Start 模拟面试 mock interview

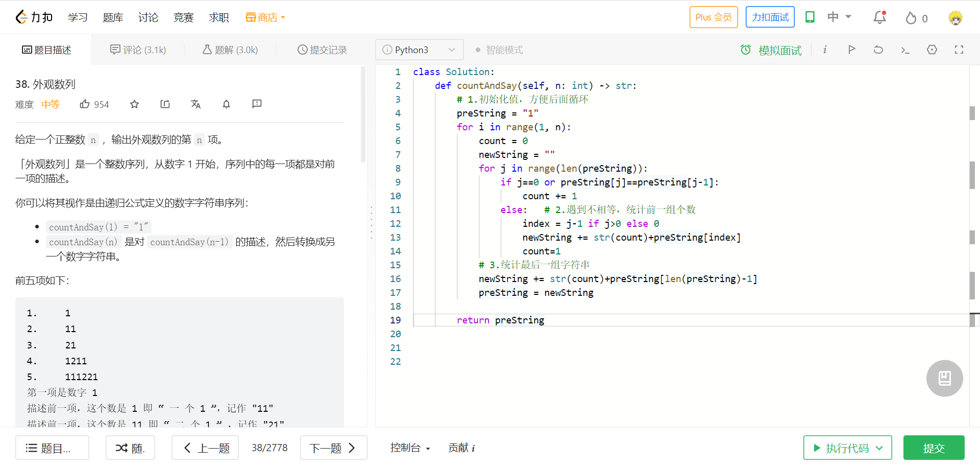[771, 50]
